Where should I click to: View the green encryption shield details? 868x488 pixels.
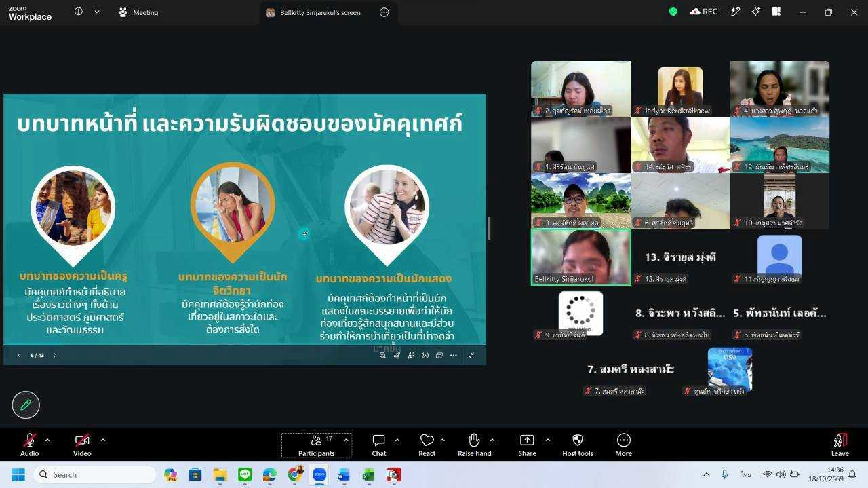[673, 12]
